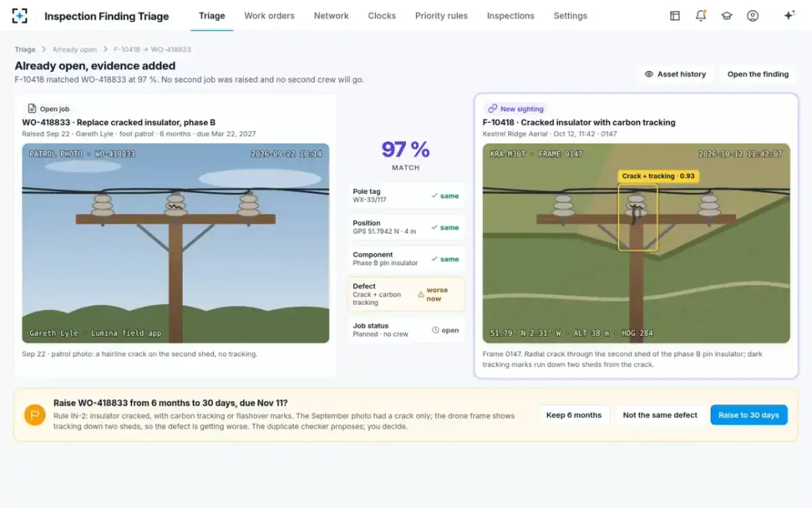The height and width of the screenshot is (508, 812).
Task: Launch the sparkle assistant icon
Action: click(x=789, y=16)
